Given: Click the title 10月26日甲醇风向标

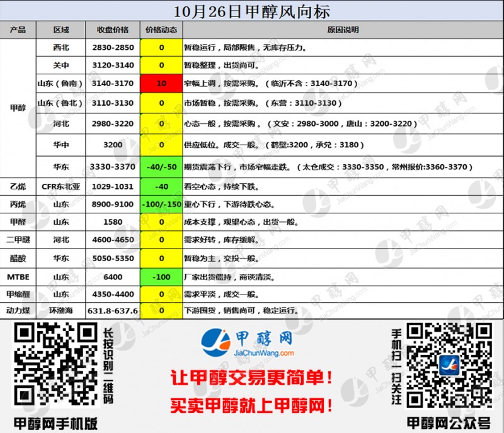Looking at the screenshot, I should 251,11.
